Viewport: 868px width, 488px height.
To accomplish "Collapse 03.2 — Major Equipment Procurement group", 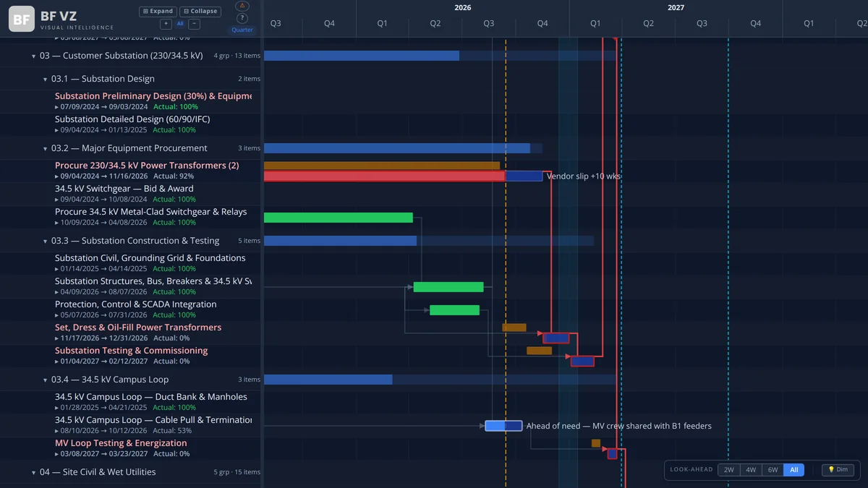I will (45, 148).
